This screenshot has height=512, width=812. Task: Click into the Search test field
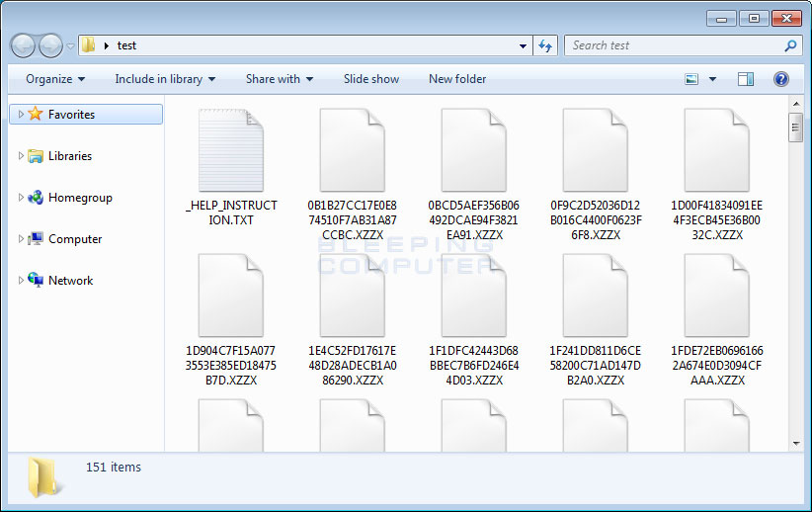coord(672,45)
